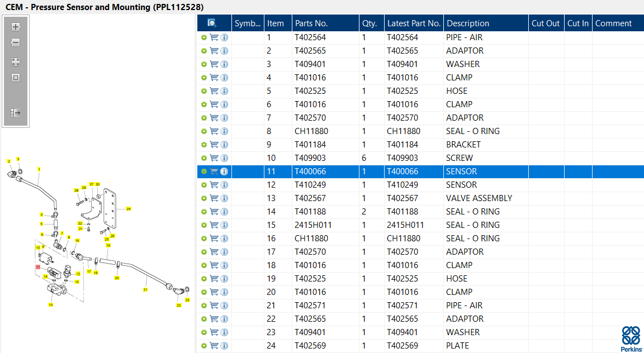
Task: Add item 23 WASHER to cart
Action: coord(214,332)
